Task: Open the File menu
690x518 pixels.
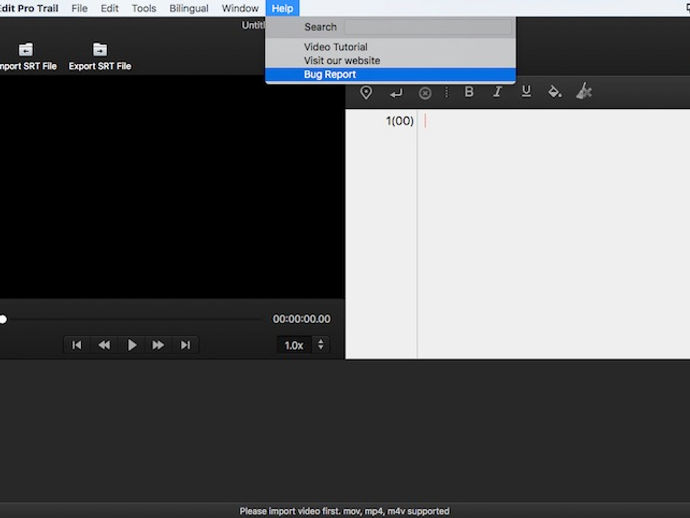Action: coord(80,8)
